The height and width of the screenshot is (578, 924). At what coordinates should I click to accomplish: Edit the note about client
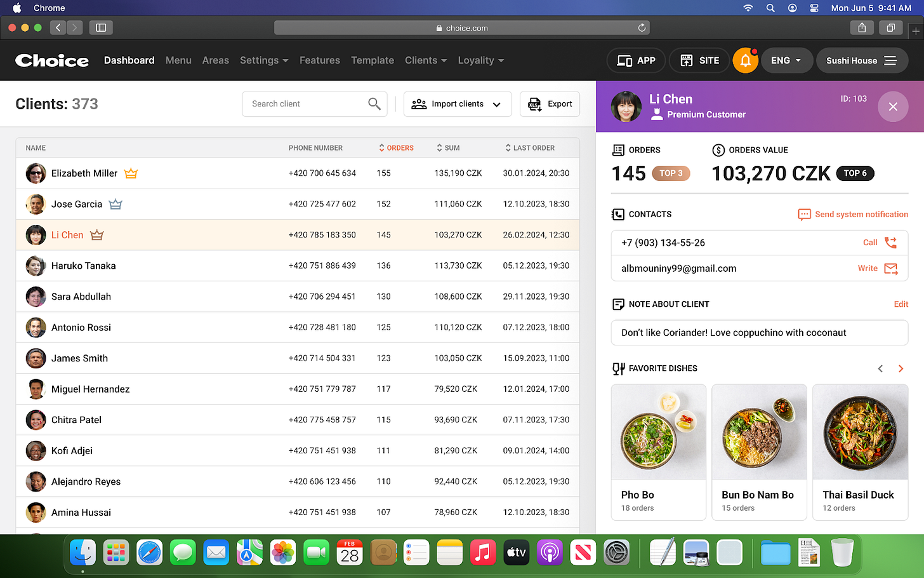pyautogui.click(x=901, y=304)
